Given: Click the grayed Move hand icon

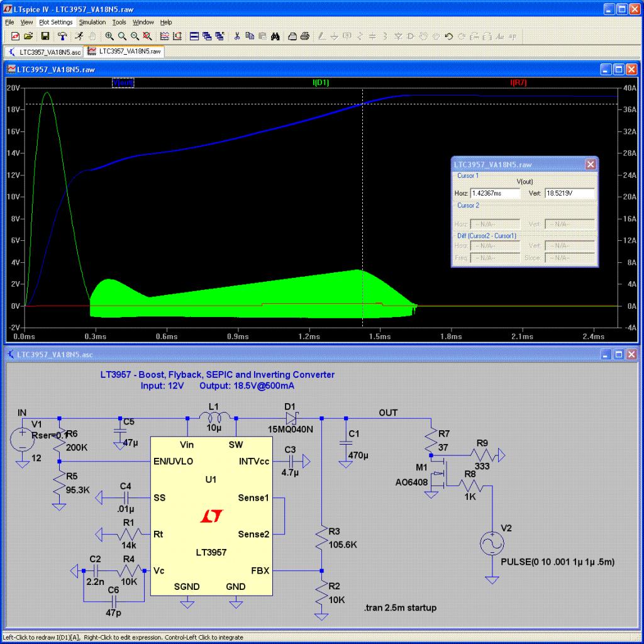Looking at the screenshot, I should (x=423, y=36).
